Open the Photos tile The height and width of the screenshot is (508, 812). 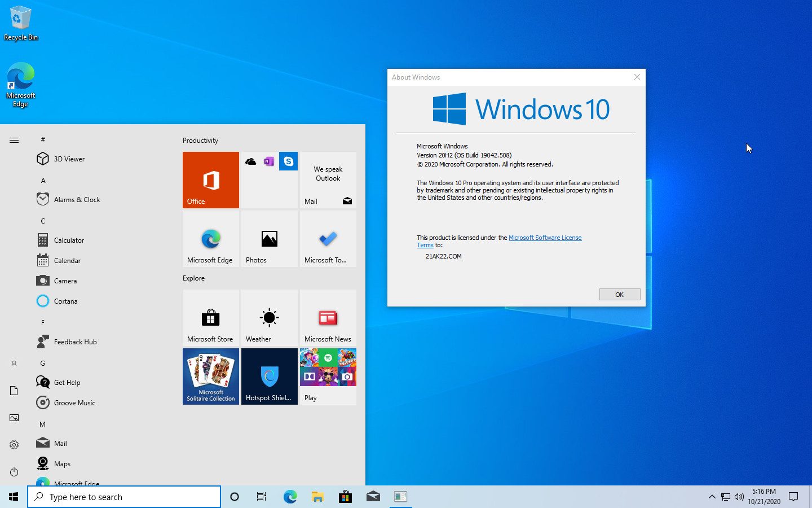(x=270, y=239)
